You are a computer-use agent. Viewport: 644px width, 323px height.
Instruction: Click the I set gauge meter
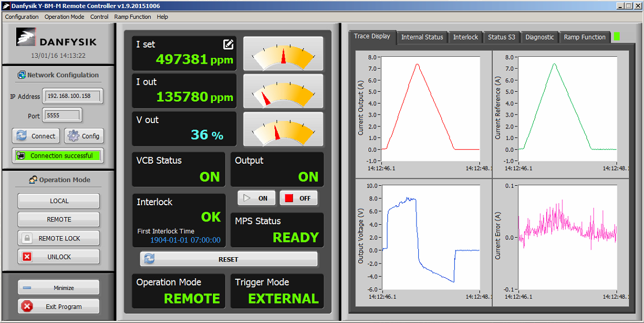tap(284, 53)
